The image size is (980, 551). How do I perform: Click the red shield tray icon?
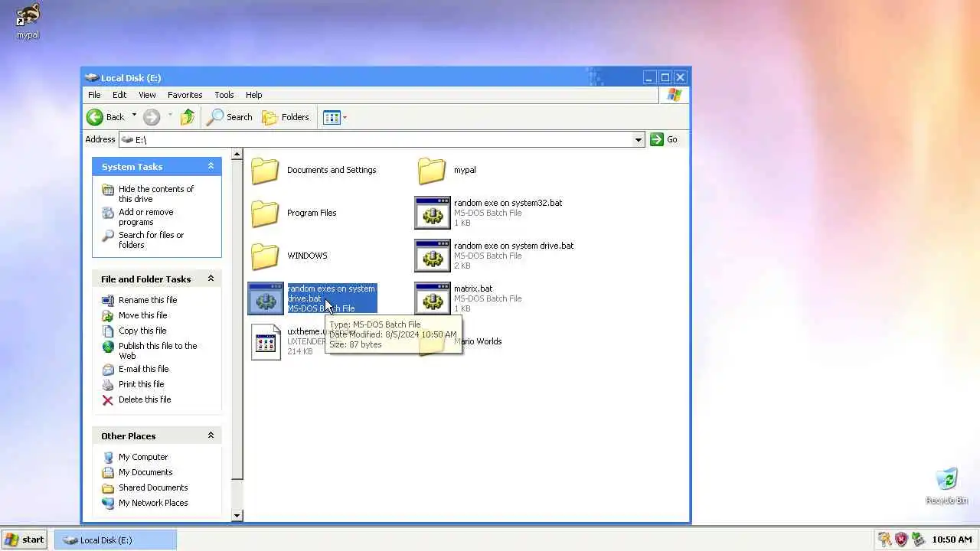[900, 540]
